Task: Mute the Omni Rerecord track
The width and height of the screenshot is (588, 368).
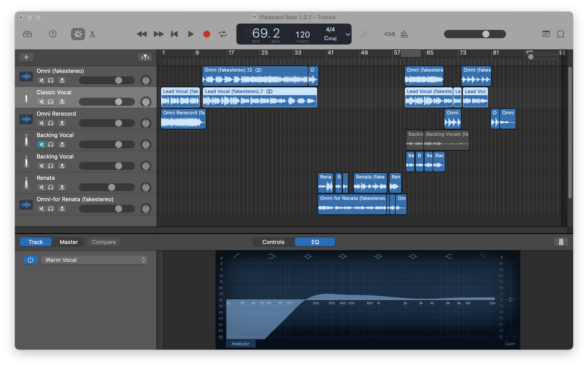Action: coord(42,123)
